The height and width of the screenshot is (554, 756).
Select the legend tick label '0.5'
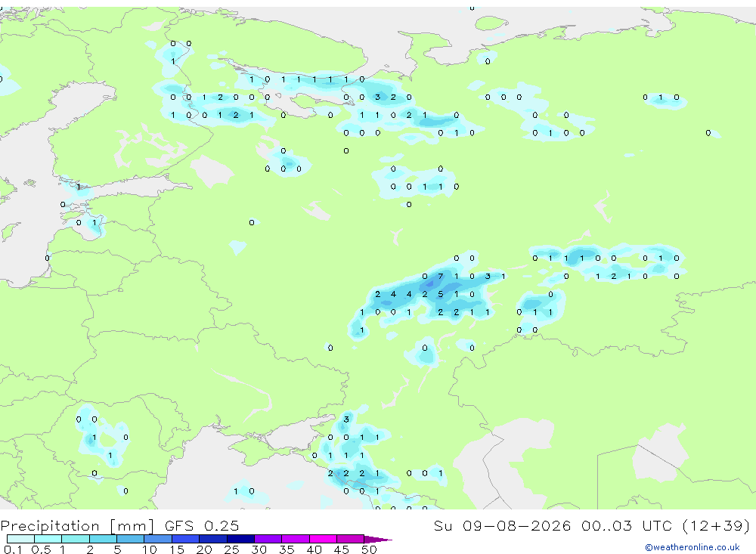tap(41, 549)
